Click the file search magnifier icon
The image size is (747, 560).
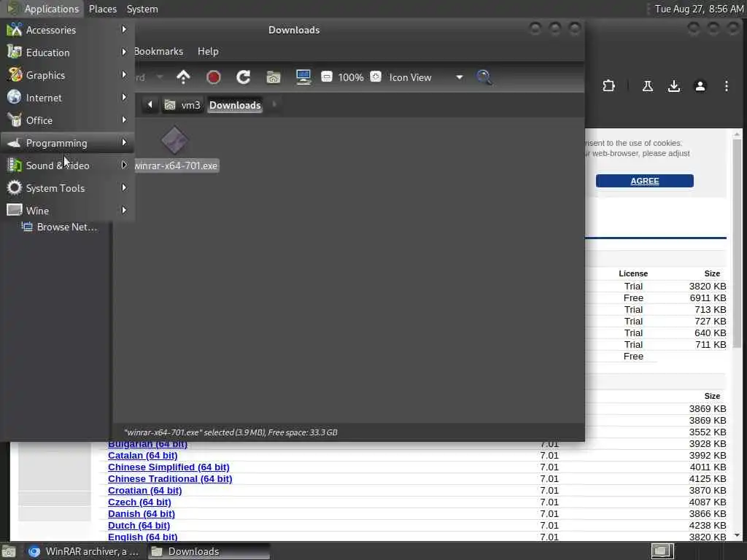[x=484, y=77]
